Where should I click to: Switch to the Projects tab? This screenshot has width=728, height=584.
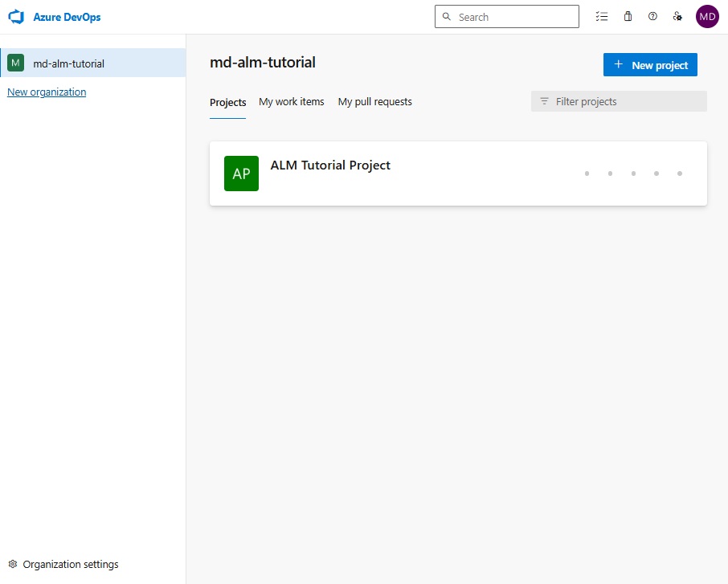[x=227, y=102]
